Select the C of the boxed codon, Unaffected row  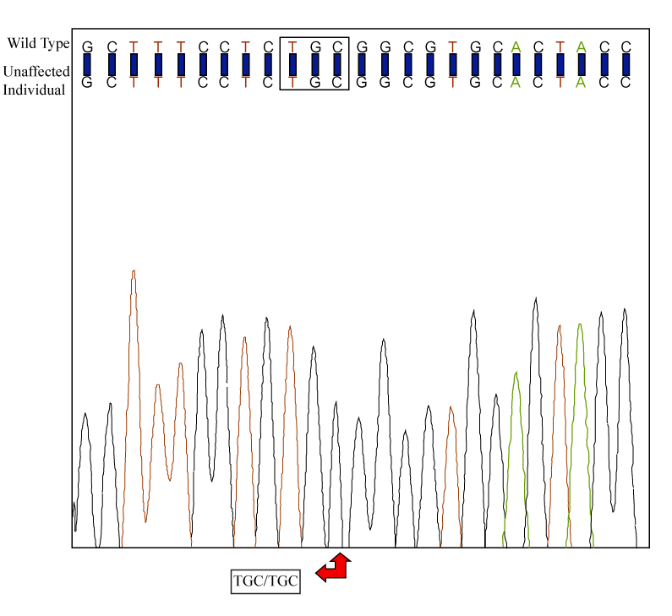(337, 82)
